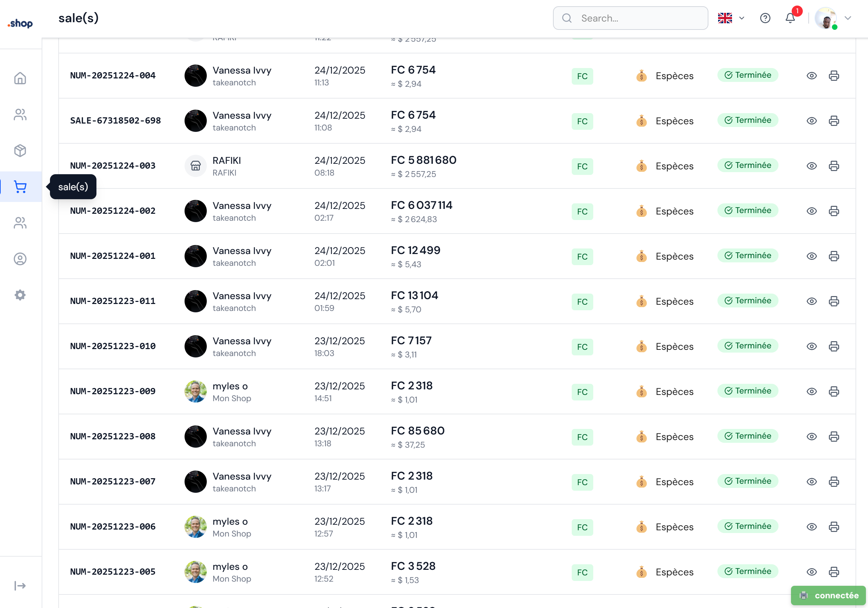View details of sale SALE-67318502-698

coord(811,121)
